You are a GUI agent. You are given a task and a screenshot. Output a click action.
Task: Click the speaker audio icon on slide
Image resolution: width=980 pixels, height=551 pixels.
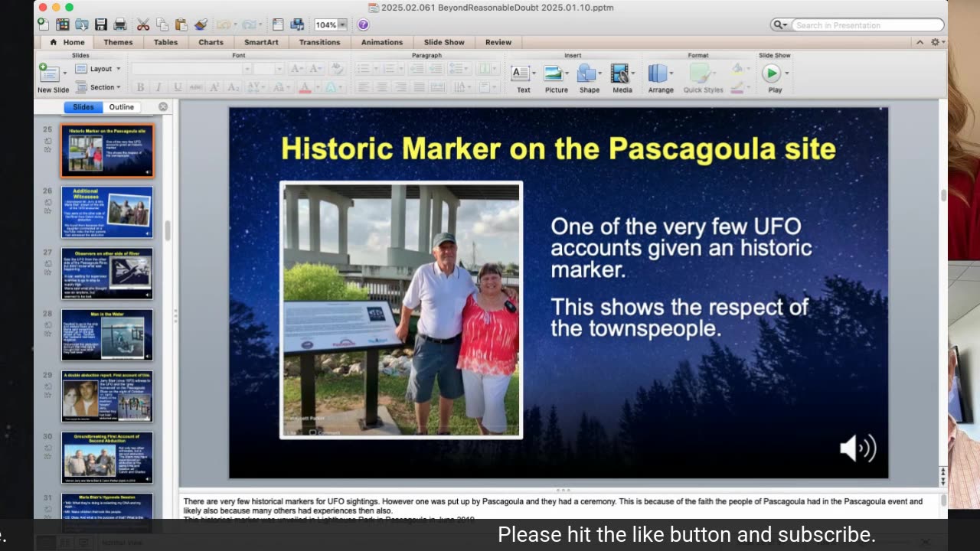tap(857, 448)
